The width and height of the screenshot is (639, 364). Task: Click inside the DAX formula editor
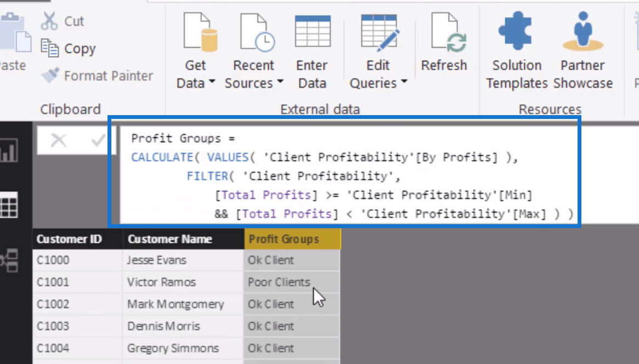(350, 176)
